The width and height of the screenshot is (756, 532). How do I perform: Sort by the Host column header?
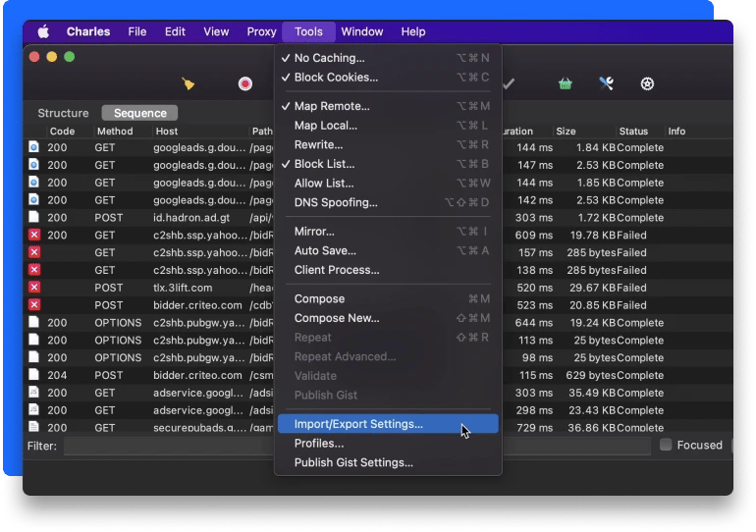click(167, 132)
